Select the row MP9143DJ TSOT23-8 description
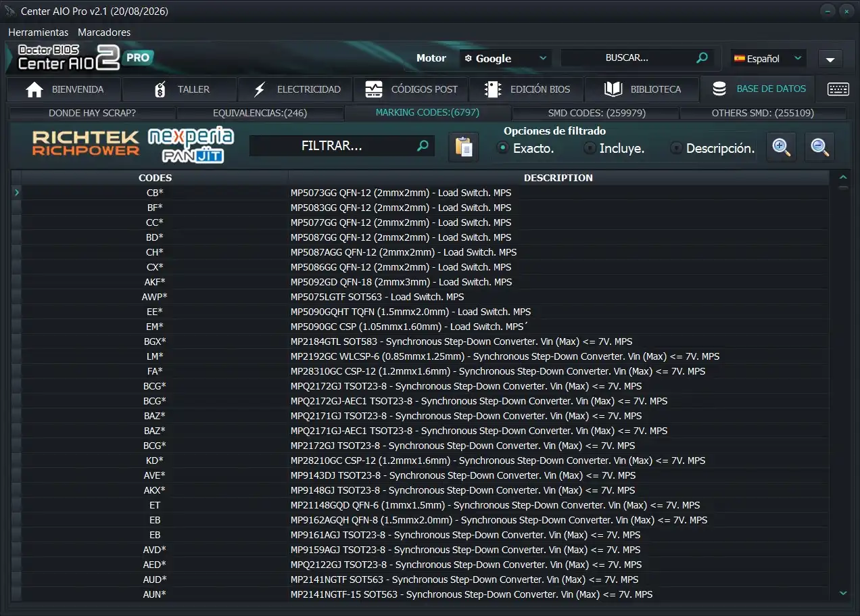 tap(558, 475)
